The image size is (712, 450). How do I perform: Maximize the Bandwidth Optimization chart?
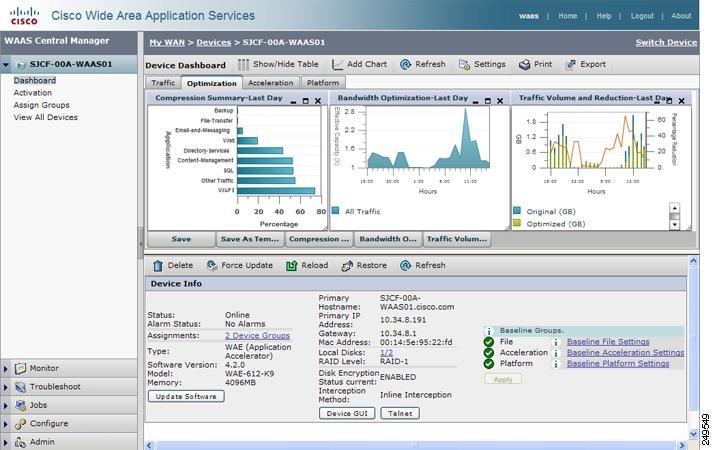click(x=488, y=101)
